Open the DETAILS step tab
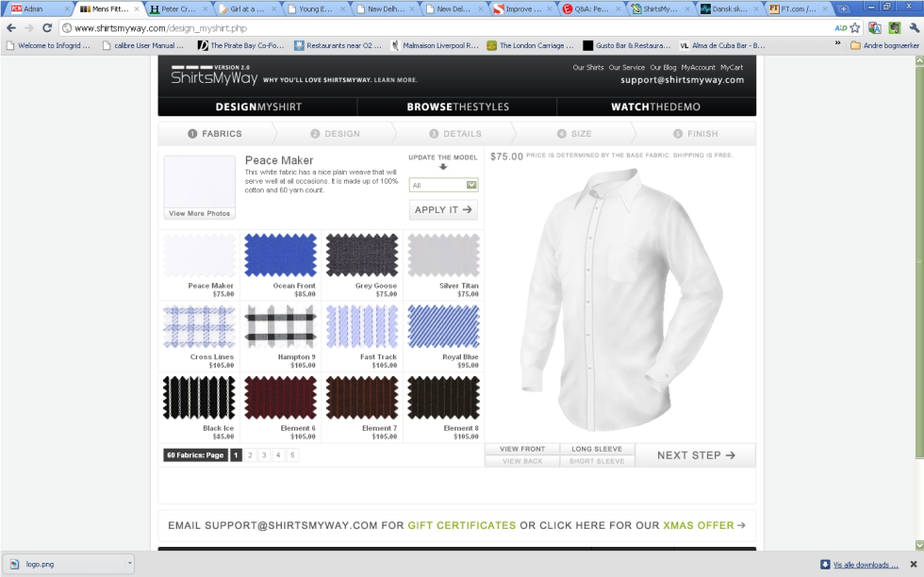Image resolution: width=924 pixels, height=577 pixels. click(x=454, y=134)
